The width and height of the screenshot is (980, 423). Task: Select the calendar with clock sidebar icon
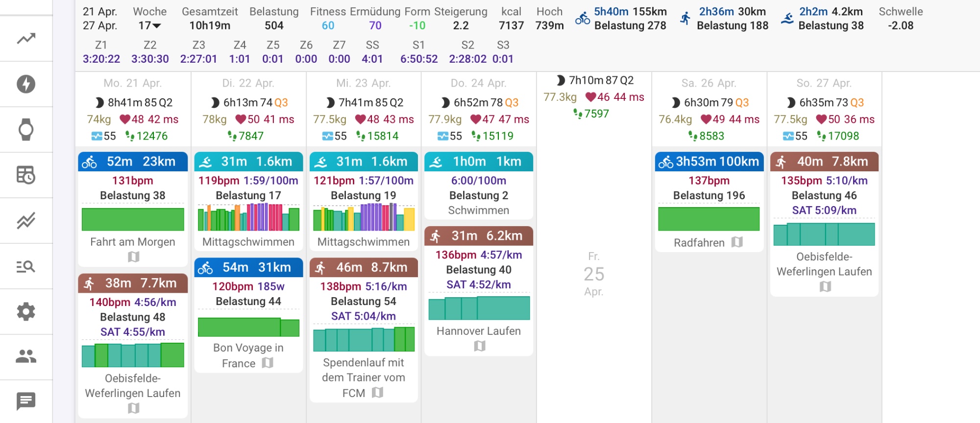click(x=26, y=175)
